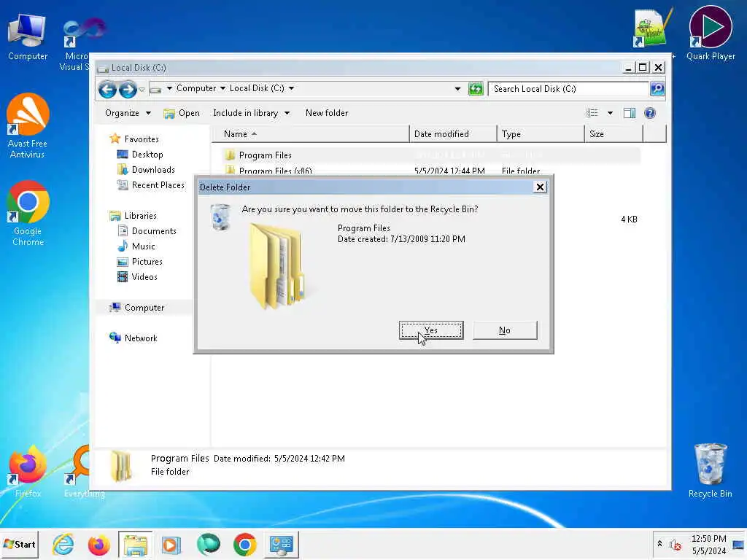Select the Computer desktop icon

click(28, 37)
